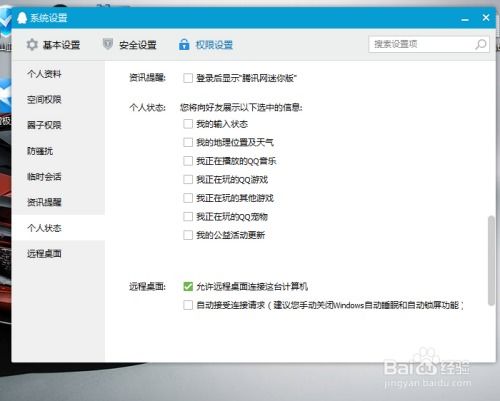The height and width of the screenshot is (401, 500).
Task: Focus the 搜索设置项 search field
Action: pos(429,44)
